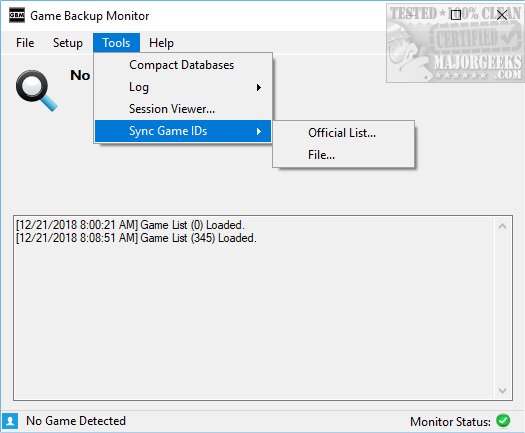
Task: Expand the Log submenu
Action: [183, 87]
